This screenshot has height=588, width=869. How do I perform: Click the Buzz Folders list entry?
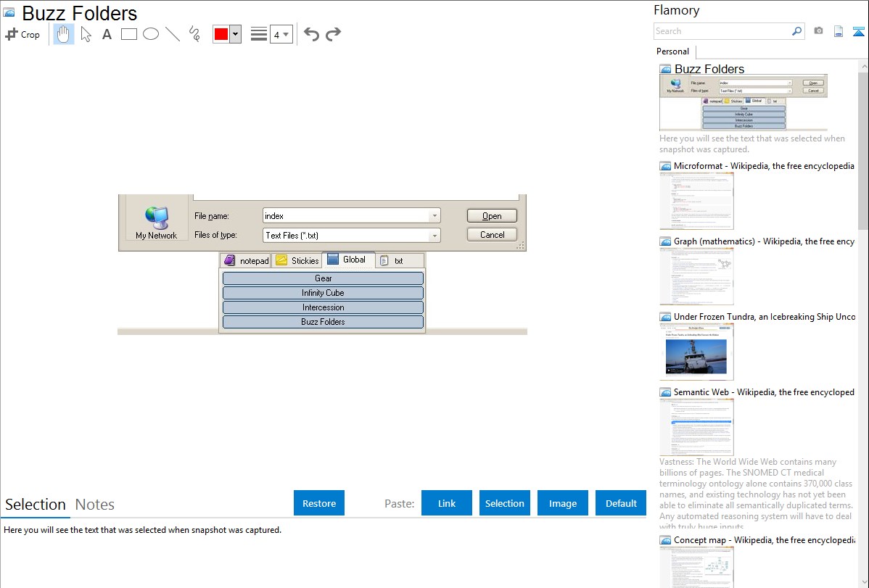[x=323, y=321]
